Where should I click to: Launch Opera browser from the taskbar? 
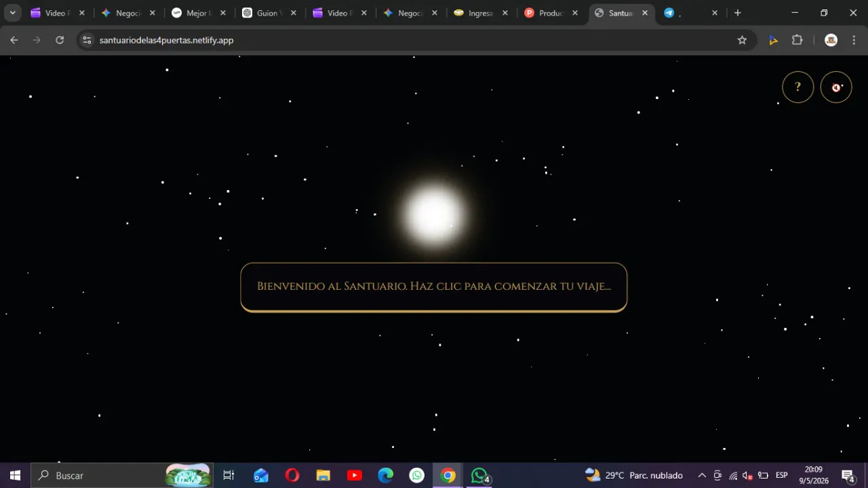(292, 475)
